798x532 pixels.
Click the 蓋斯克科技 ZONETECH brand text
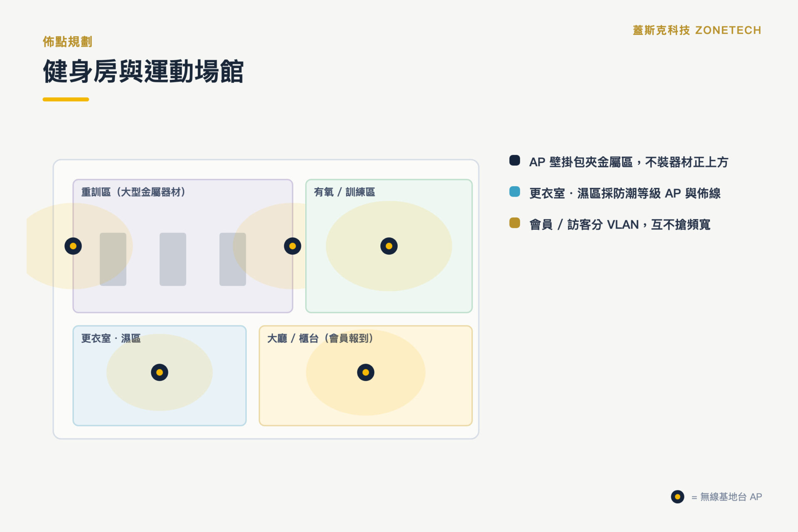[697, 30]
